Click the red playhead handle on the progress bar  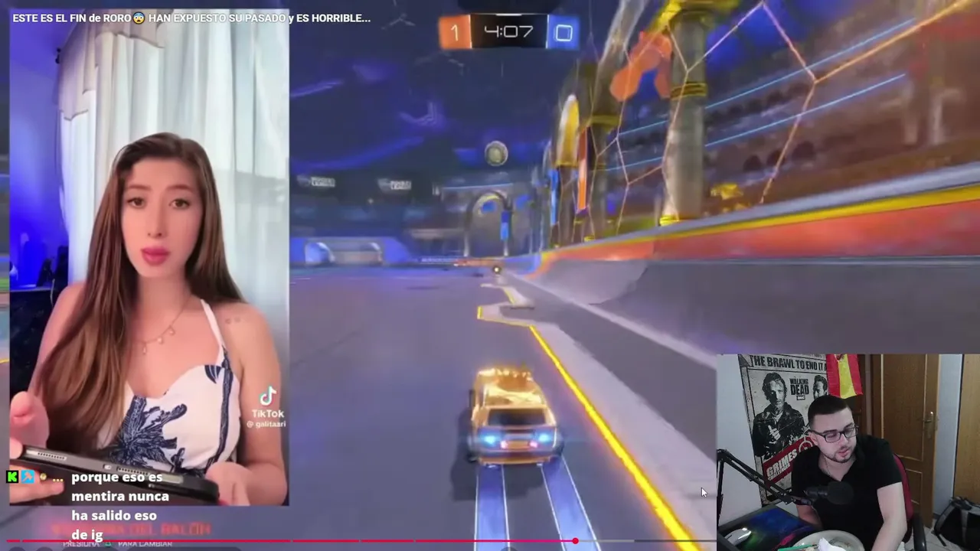[x=575, y=541]
